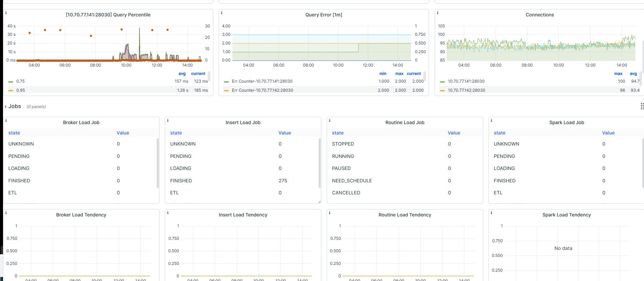Open info icon on Spark Load Job panel
This screenshot has width=644, height=281.
tap(492, 120)
